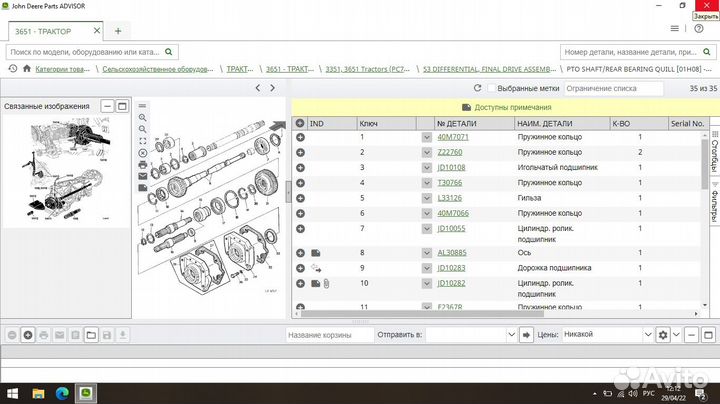Open the help question mark icon

(x=698, y=28)
